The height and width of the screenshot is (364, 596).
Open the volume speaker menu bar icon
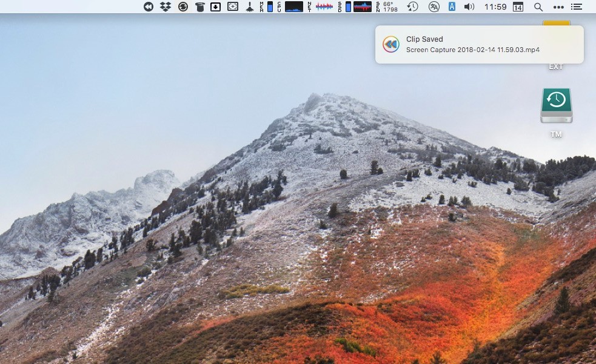coord(469,7)
